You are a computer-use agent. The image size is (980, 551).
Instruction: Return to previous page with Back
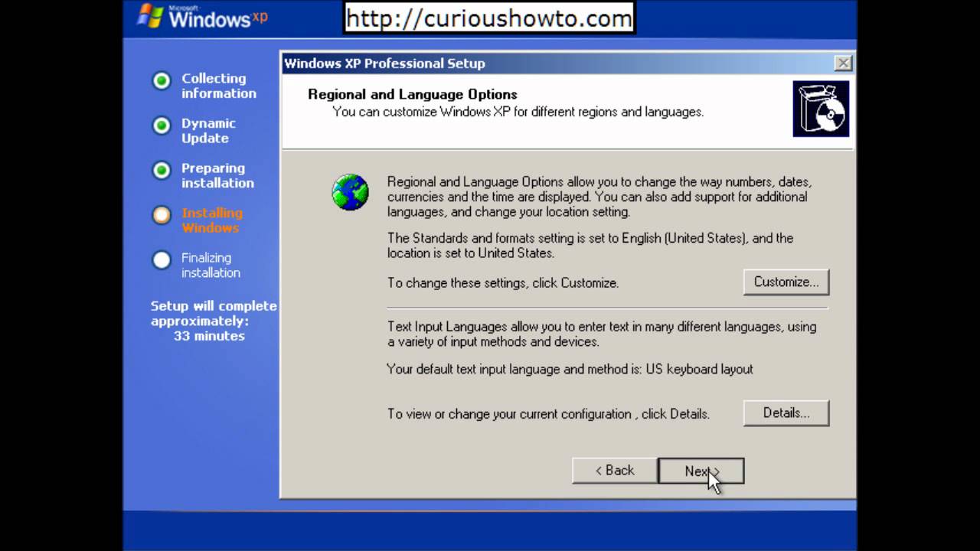coord(615,471)
